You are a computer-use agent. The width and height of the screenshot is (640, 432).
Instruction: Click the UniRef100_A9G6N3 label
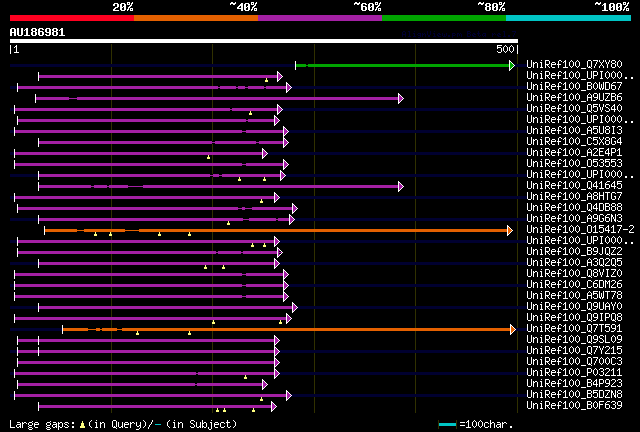(574, 218)
